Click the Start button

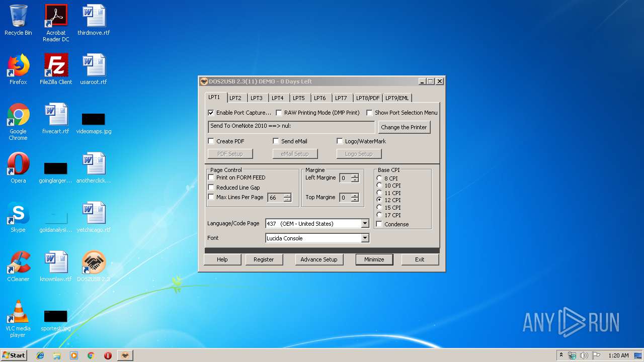(14, 355)
